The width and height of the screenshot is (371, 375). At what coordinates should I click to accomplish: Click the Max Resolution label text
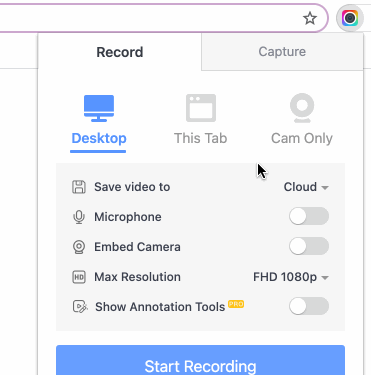137,277
